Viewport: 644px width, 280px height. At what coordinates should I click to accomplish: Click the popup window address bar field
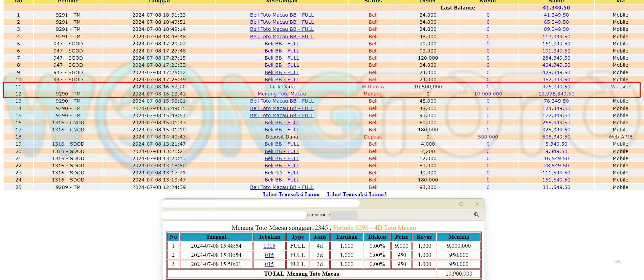click(234, 215)
